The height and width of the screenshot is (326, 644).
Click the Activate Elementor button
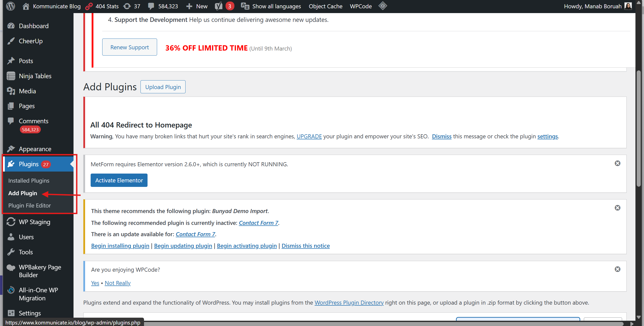pos(119,180)
